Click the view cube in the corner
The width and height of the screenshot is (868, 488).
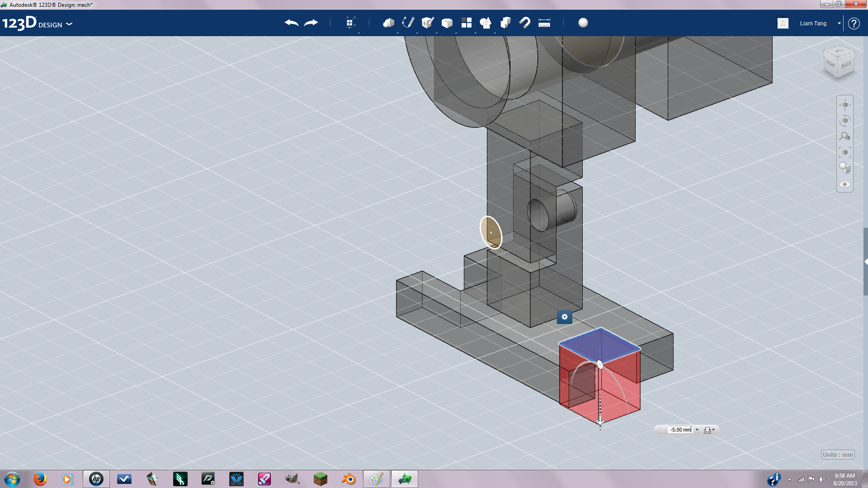[840, 62]
